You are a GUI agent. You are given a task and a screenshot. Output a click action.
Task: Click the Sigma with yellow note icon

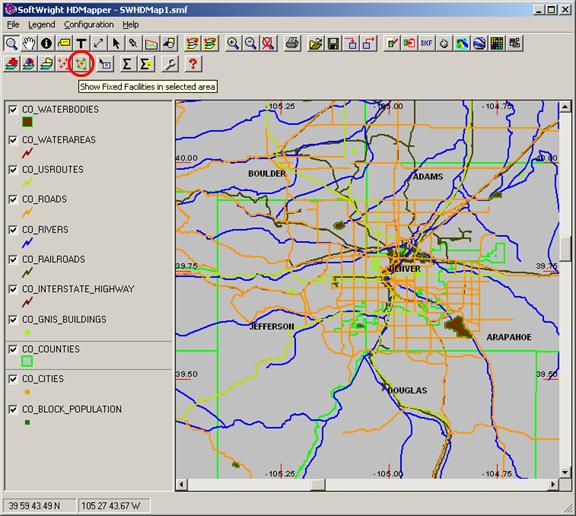tap(146, 64)
